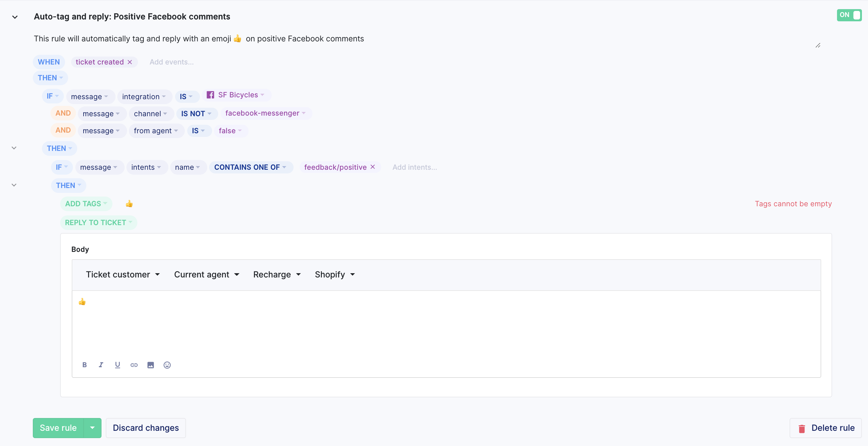The height and width of the screenshot is (446, 868).
Task: Open the Shopify variables menu
Action: tap(335, 275)
